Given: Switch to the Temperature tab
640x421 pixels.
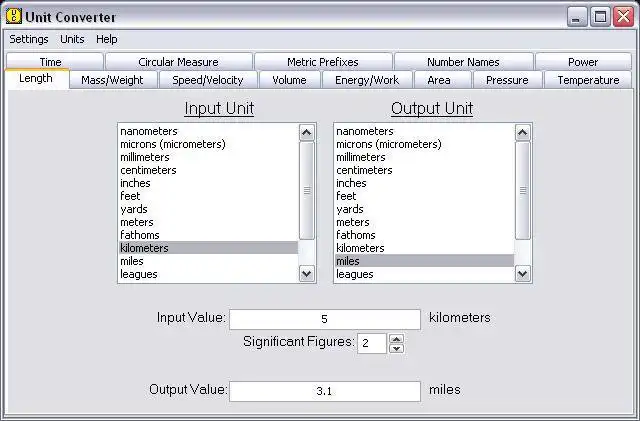Looking at the screenshot, I should click(588, 80).
